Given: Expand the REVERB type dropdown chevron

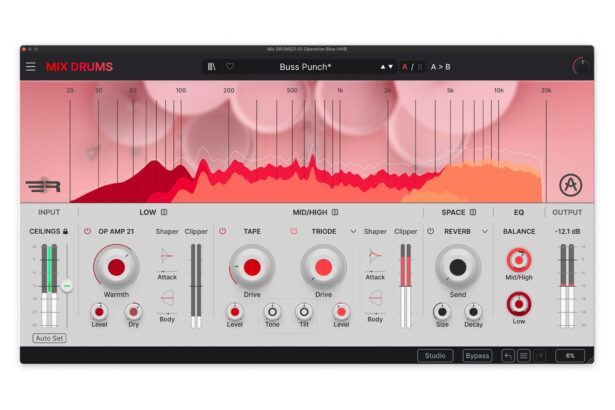Looking at the screenshot, I should tap(485, 231).
